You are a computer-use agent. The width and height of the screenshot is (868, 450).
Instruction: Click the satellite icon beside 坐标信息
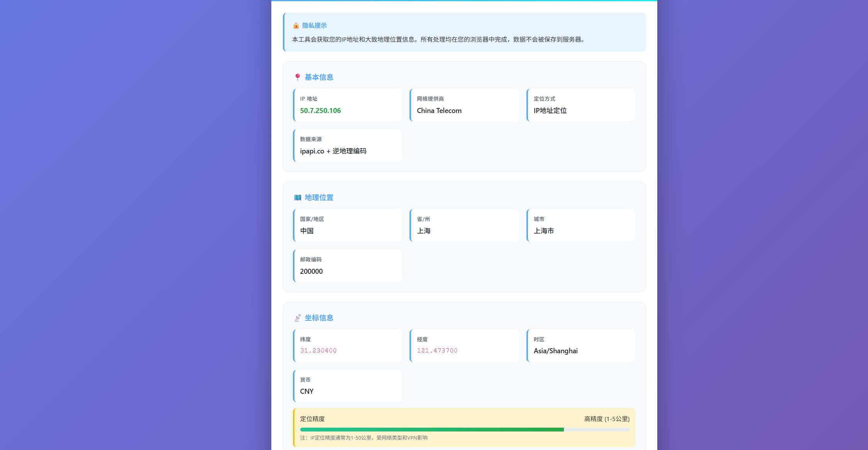(298, 318)
